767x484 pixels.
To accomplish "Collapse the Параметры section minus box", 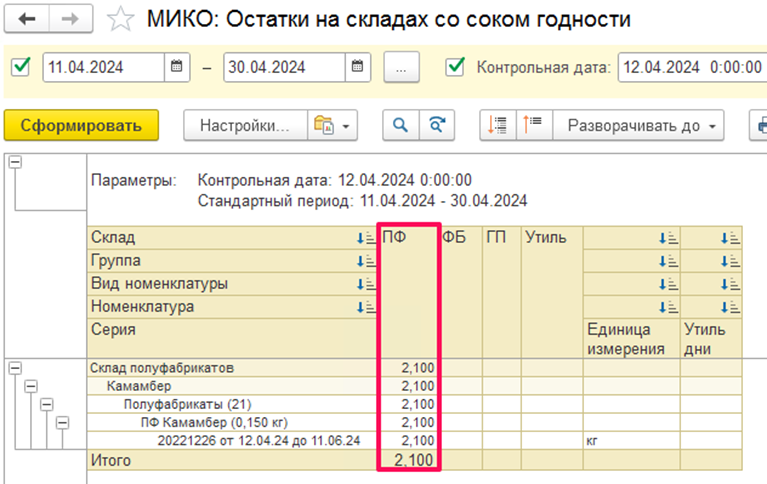I will pos(16,161).
